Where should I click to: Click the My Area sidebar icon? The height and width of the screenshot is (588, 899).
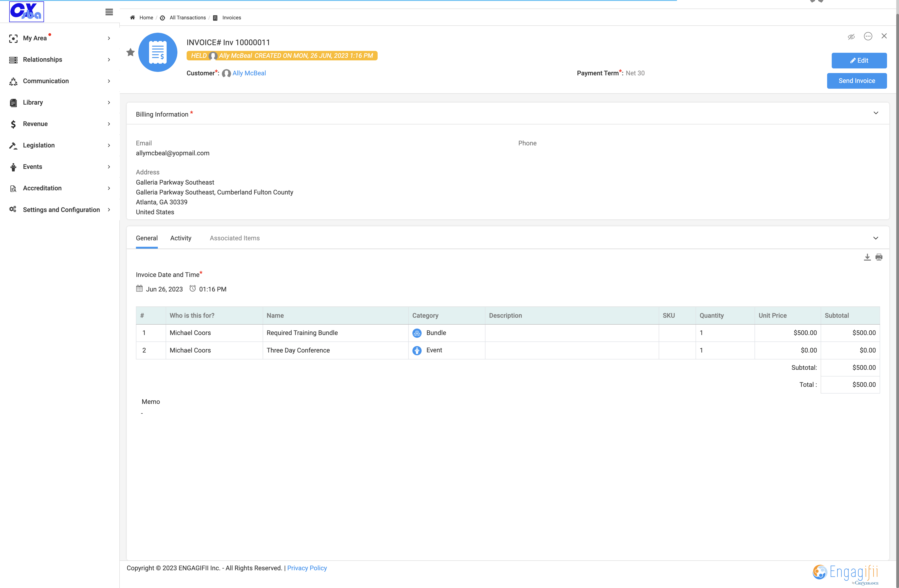coord(13,38)
